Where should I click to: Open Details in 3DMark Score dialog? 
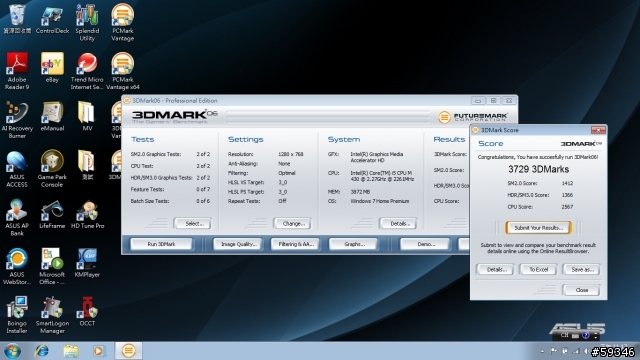point(495,269)
